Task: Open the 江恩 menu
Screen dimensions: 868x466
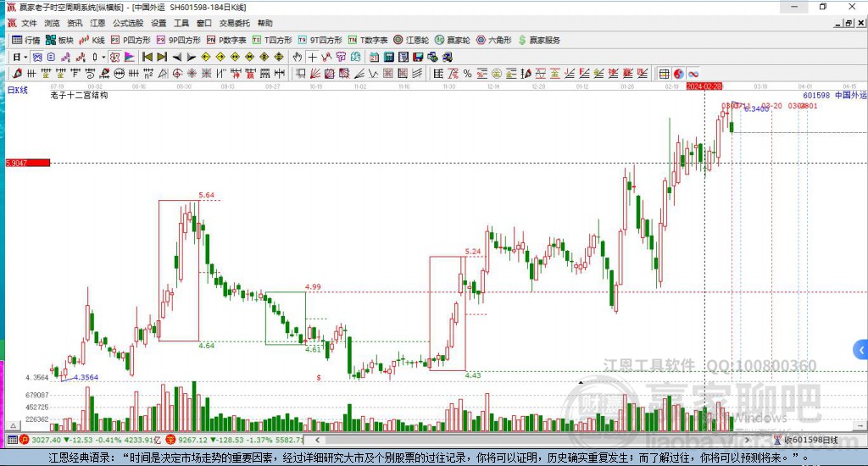Action: (x=97, y=23)
